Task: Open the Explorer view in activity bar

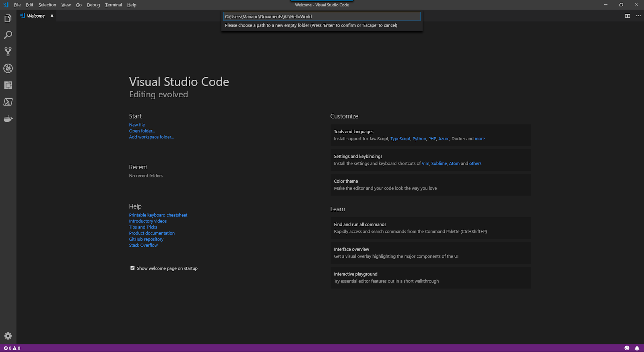Action: coord(8,19)
